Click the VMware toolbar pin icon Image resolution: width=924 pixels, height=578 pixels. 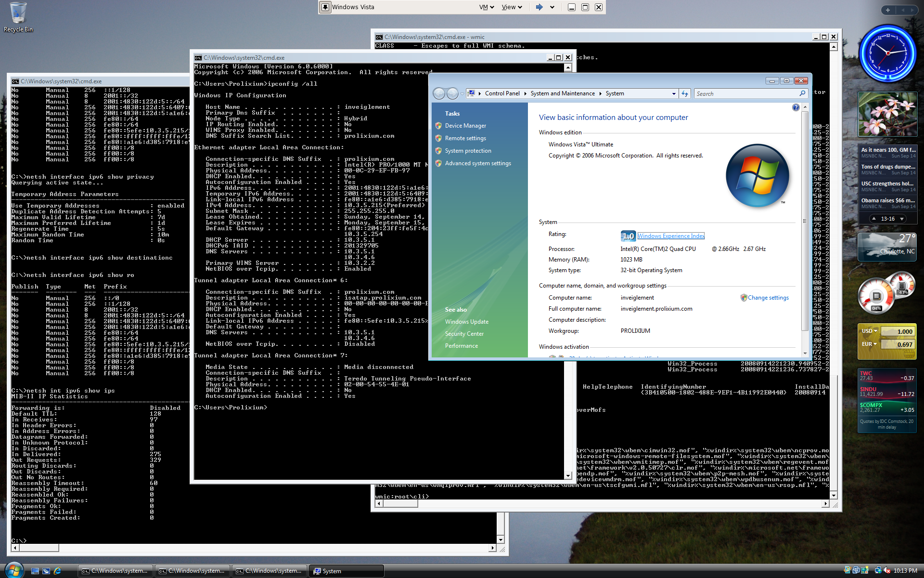pyautogui.click(x=325, y=7)
